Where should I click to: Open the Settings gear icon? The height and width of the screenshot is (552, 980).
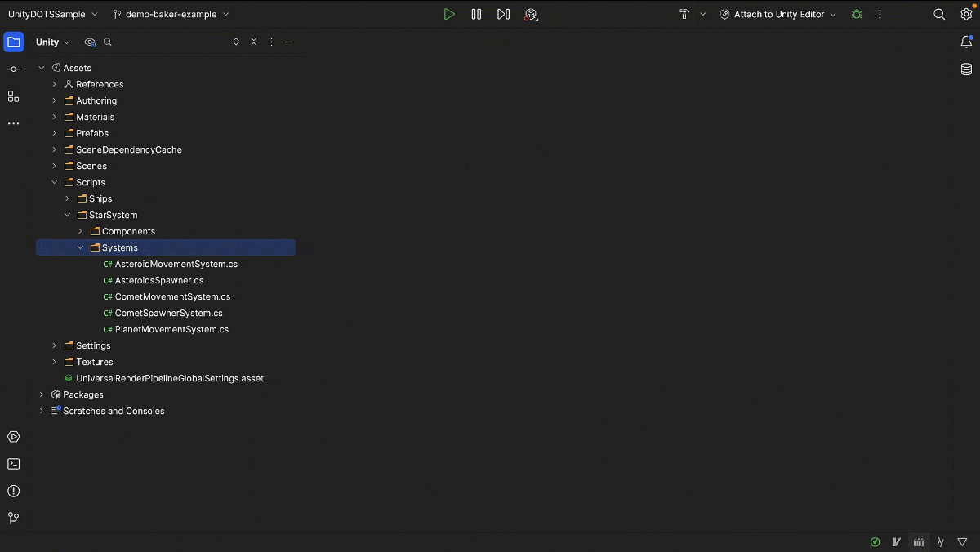(966, 14)
